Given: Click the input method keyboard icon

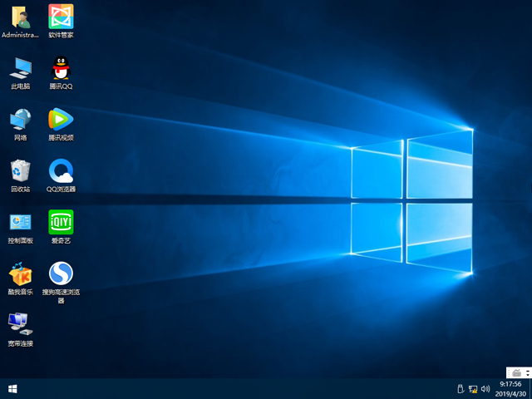Looking at the screenshot, I should (x=516, y=372).
